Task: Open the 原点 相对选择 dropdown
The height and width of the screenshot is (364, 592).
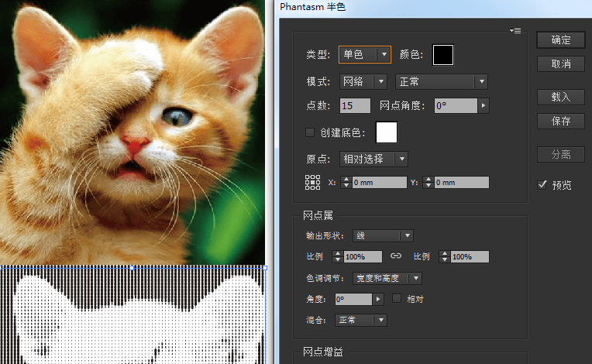Action: point(373,159)
